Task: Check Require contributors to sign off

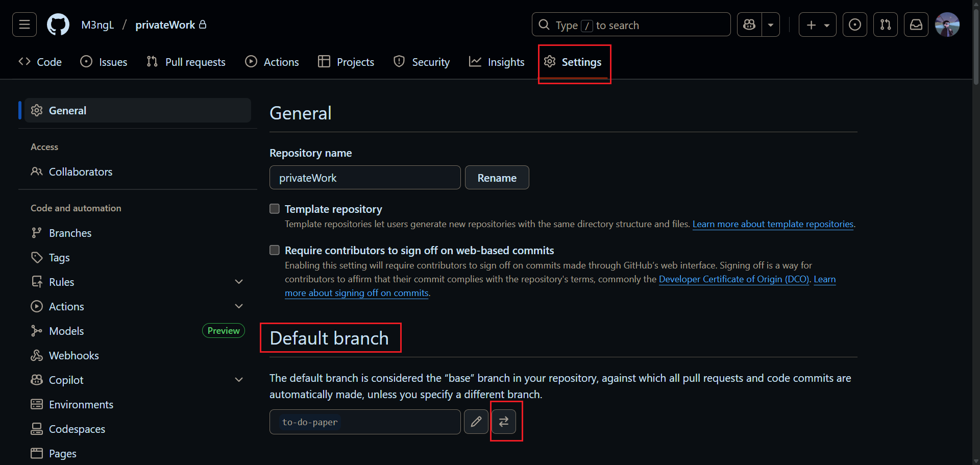Action: [275, 250]
